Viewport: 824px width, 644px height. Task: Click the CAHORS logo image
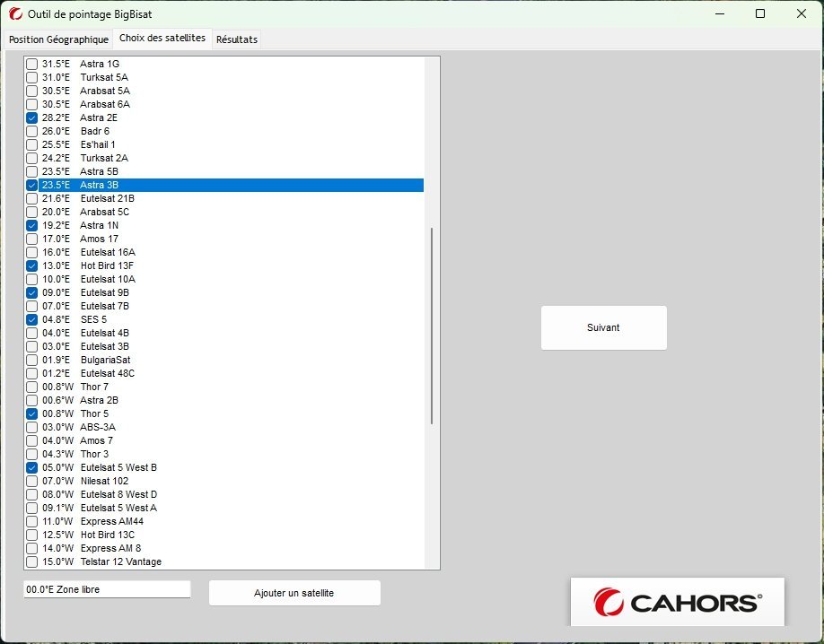(x=678, y=601)
